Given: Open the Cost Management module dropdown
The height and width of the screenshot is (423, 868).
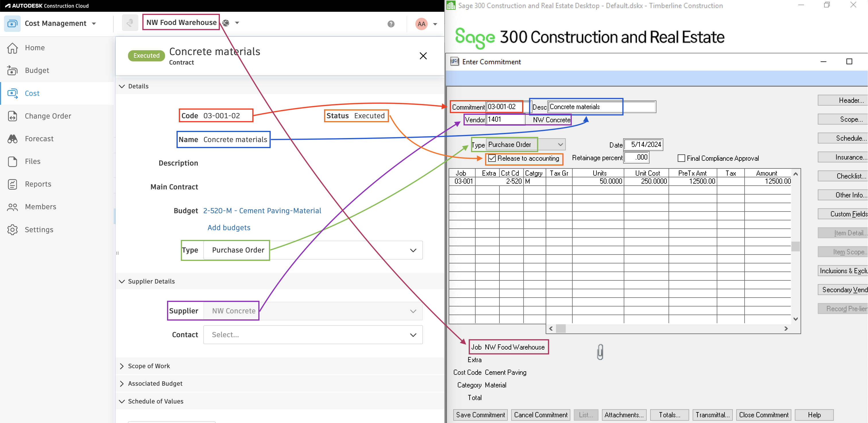Looking at the screenshot, I should pyautogui.click(x=94, y=24).
